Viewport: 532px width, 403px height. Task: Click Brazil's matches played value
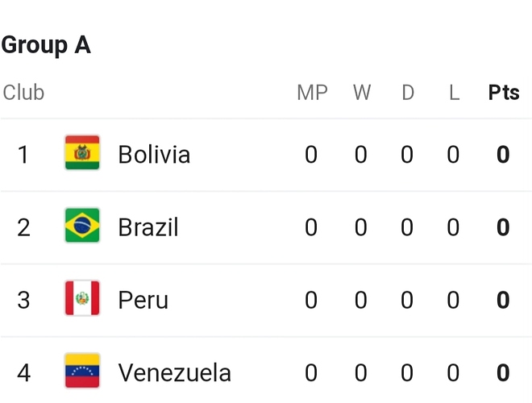pos(311,227)
